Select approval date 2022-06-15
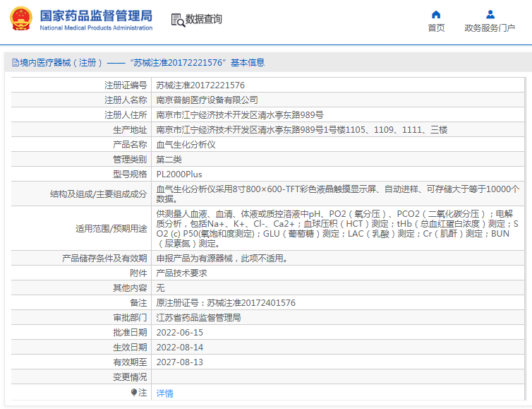The height and width of the screenshot is (409, 532). (179, 333)
